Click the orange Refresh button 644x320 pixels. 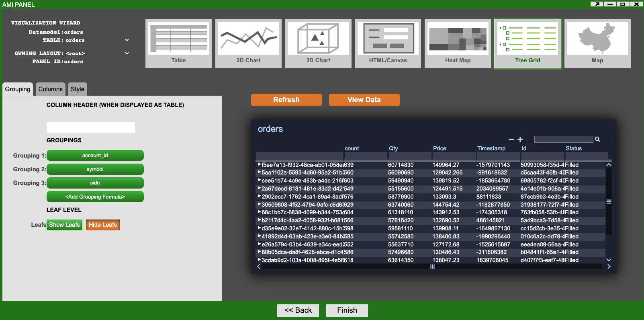pyautogui.click(x=286, y=100)
